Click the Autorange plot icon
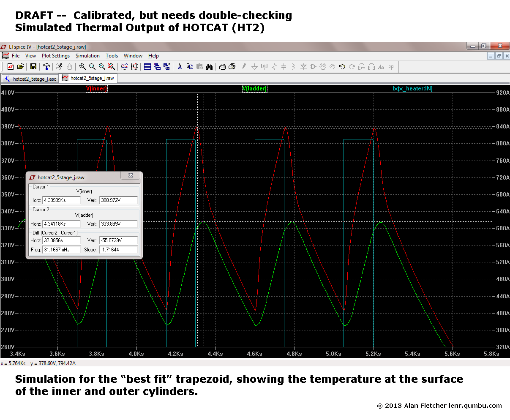This screenshot has width=510, height=420. click(x=134, y=67)
